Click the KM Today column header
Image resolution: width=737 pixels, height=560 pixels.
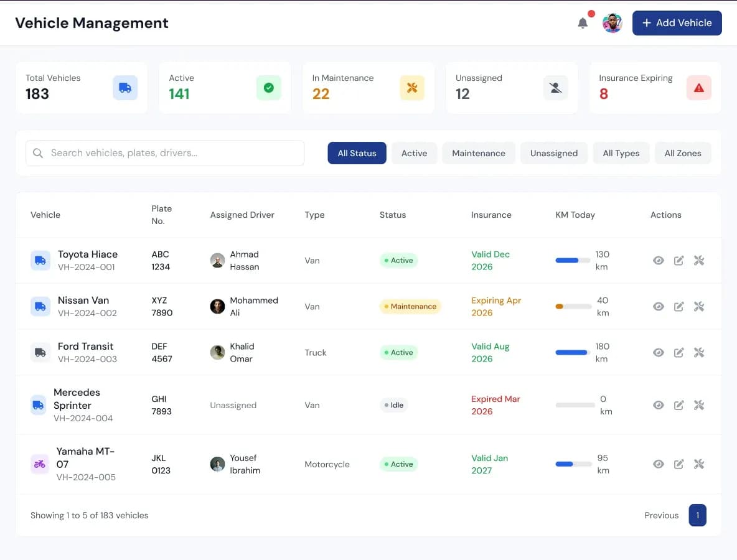coord(575,215)
